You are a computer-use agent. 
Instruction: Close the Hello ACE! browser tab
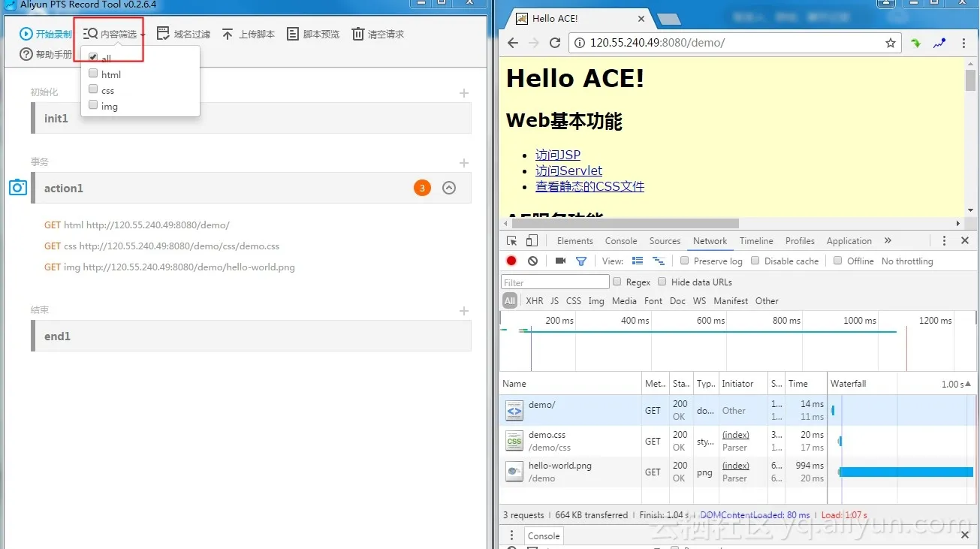tap(641, 19)
